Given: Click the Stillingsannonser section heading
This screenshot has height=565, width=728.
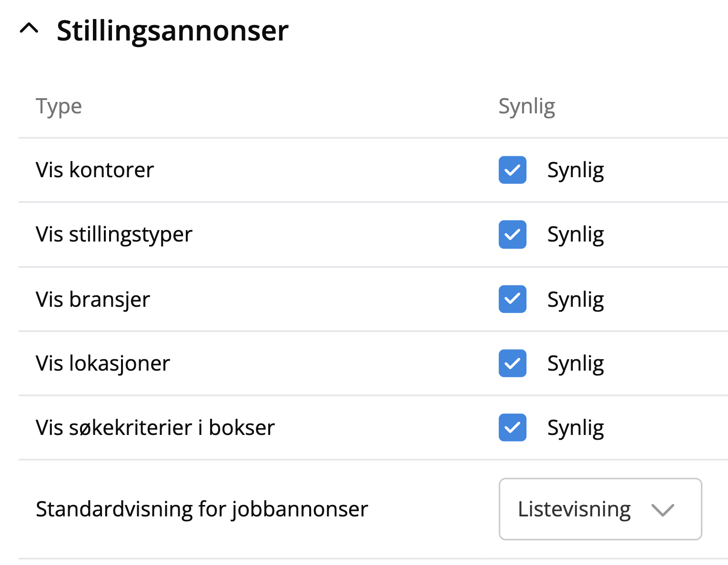Looking at the screenshot, I should (172, 31).
